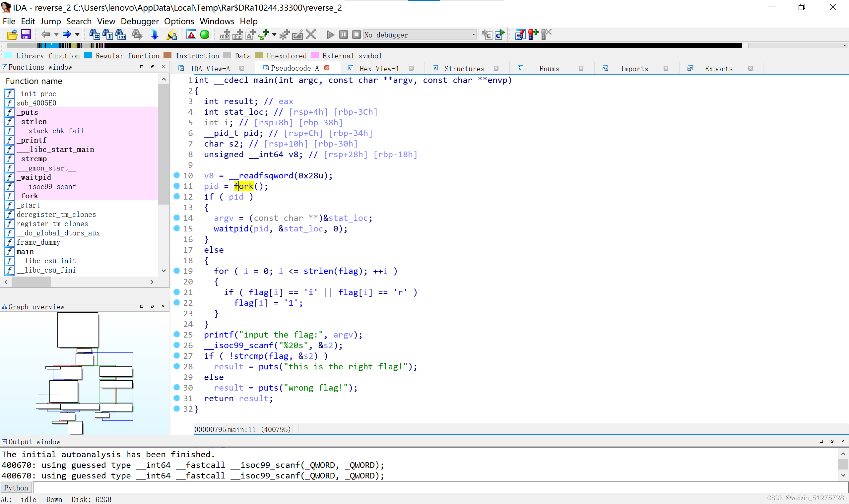
Task: Pause the debugger process
Action: click(343, 34)
